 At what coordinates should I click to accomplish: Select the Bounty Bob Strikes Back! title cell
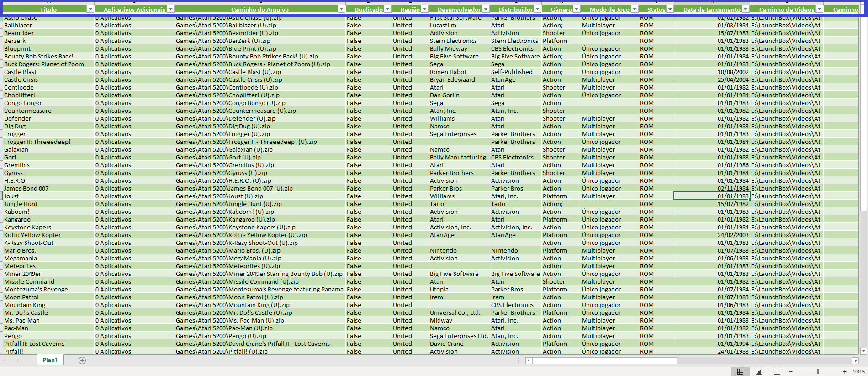tap(48, 56)
